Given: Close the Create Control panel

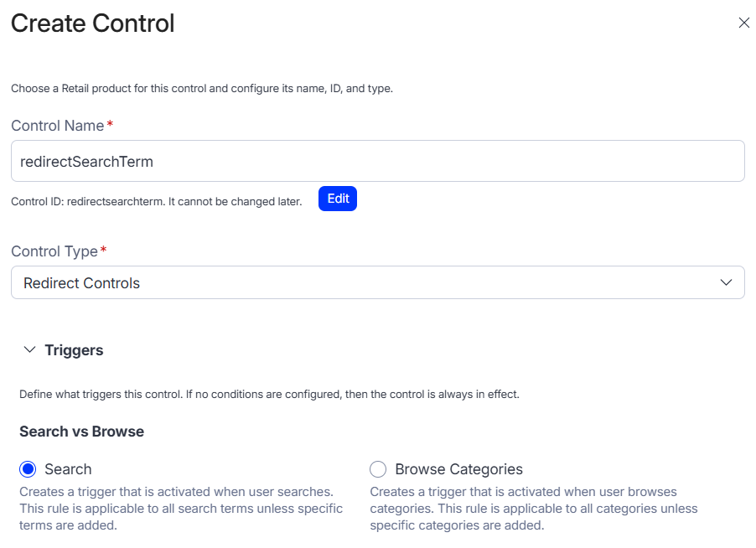Looking at the screenshot, I should point(743,23).
